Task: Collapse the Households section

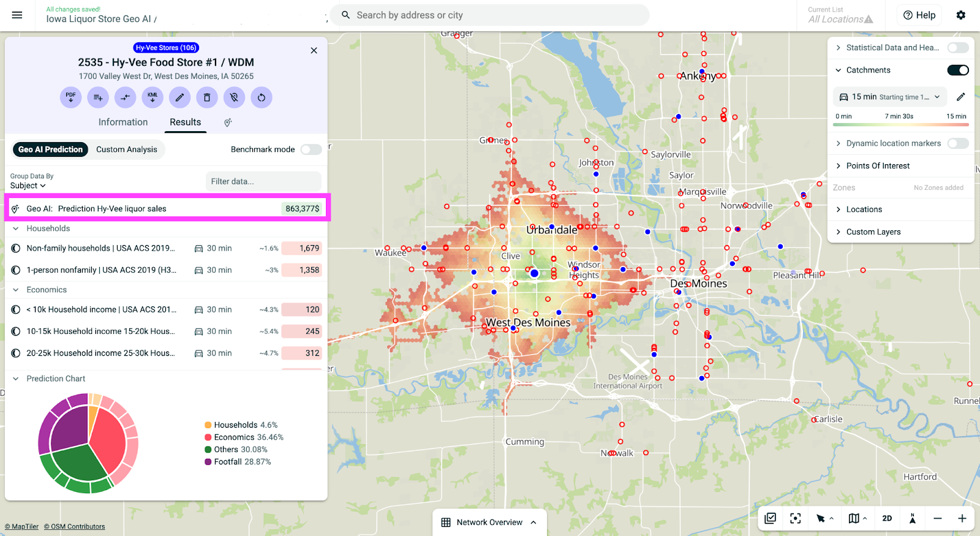Action: point(16,228)
